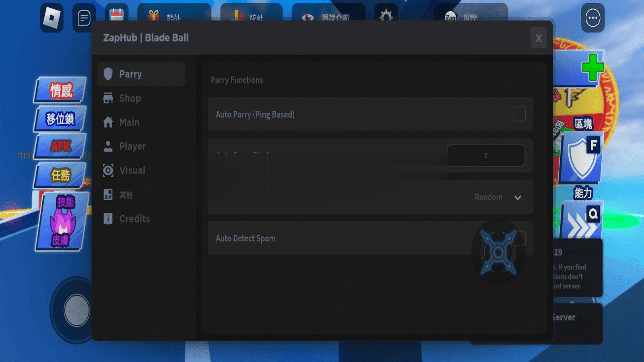Click the T keybind button

486,156
